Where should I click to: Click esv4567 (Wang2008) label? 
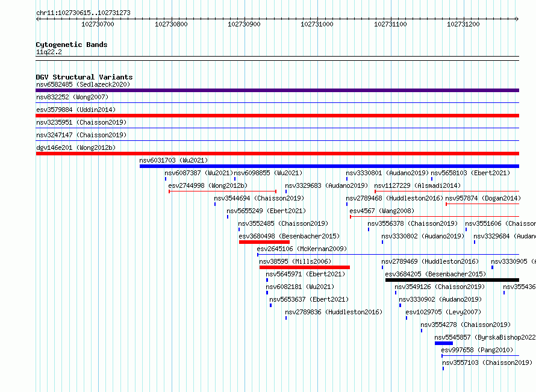tap(382, 211)
